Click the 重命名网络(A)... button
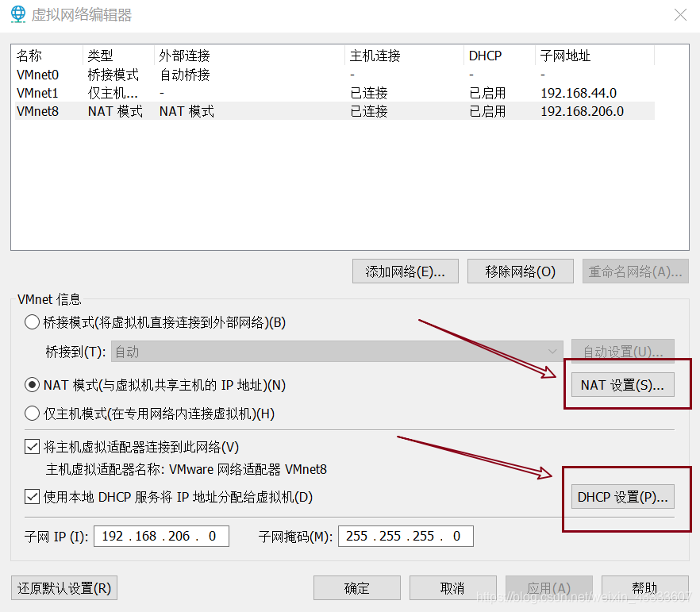This screenshot has height=612, width=700. click(635, 271)
